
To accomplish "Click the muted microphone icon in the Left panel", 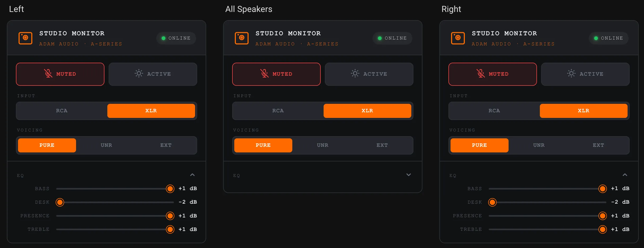I will (x=48, y=74).
